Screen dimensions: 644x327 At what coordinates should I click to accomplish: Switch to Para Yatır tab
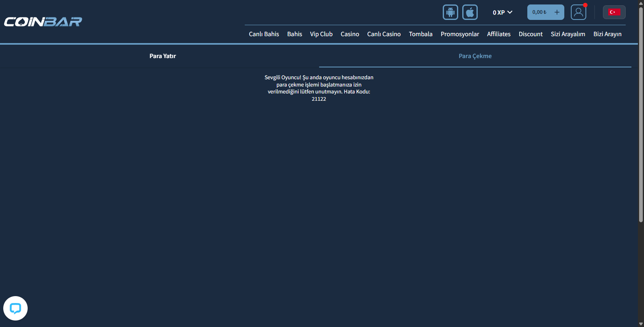(163, 56)
